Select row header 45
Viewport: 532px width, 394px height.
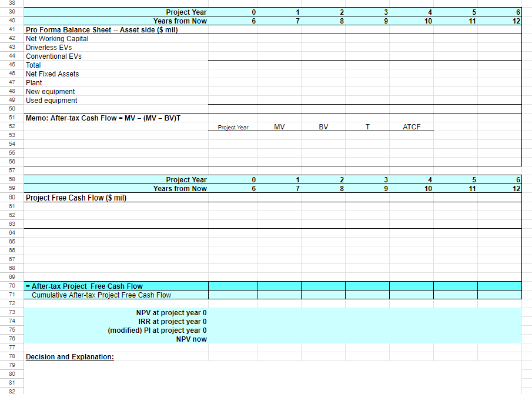tap(12, 65)
